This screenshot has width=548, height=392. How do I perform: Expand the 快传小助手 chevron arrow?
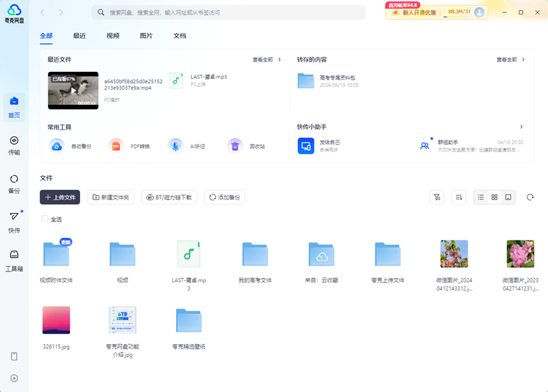coord(521,127)
